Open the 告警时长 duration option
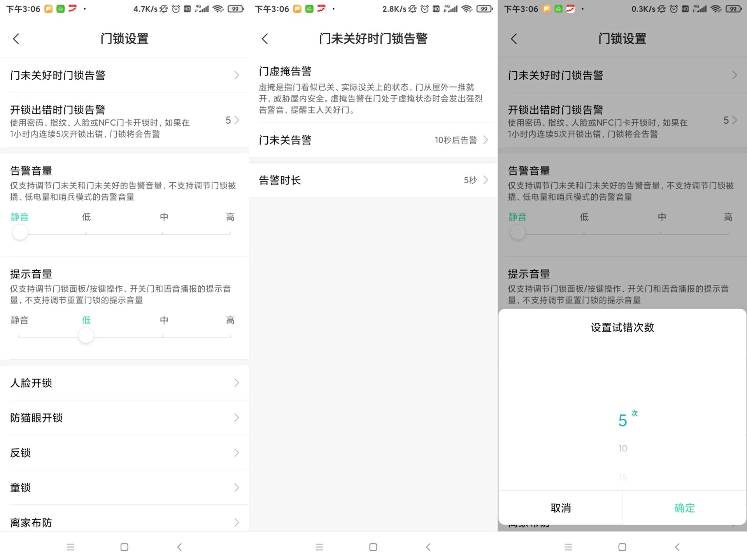 pyautogui.click(x=373, y=180)
